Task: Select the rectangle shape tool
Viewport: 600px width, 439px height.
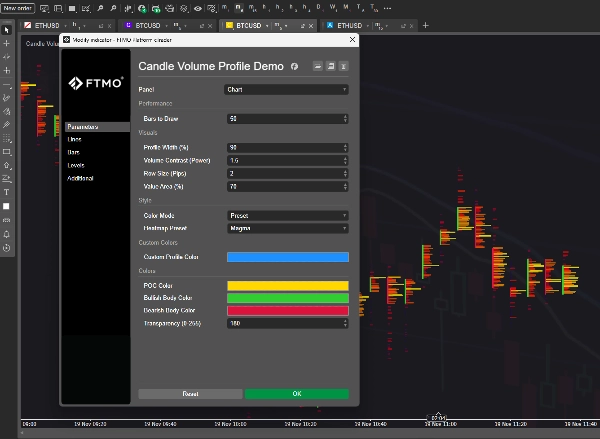Action: point(7,152)
